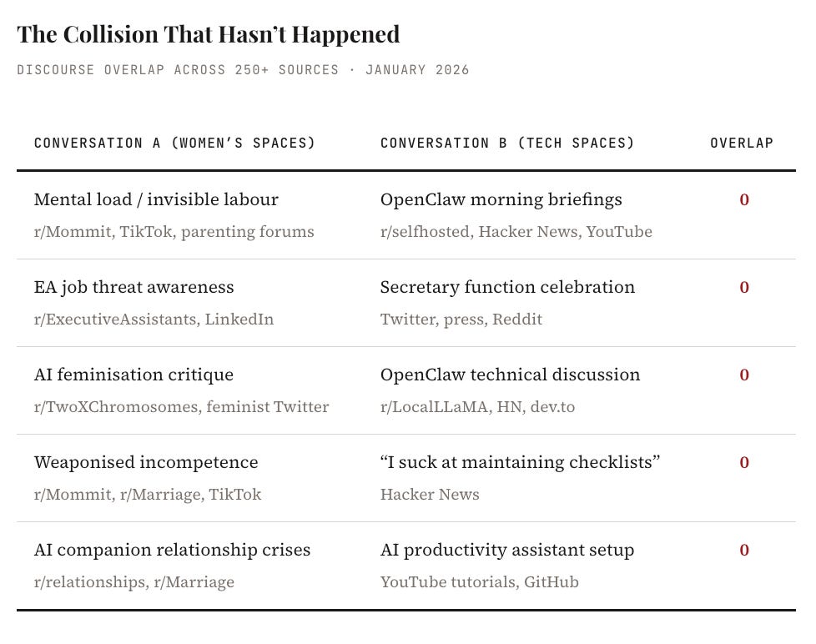Screen dimensions: 816x644
Task: Click the 'AI productivity assistant setup' entry
Action: coord(507,550)
